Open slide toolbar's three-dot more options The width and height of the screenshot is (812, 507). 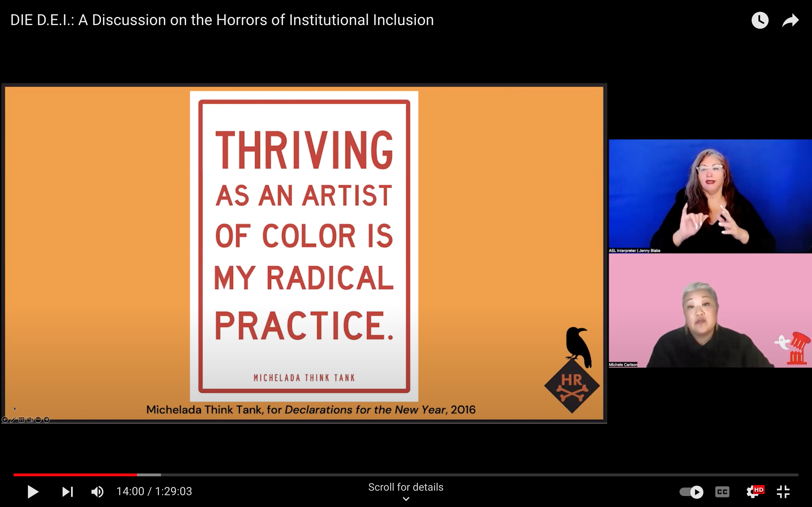38,419
